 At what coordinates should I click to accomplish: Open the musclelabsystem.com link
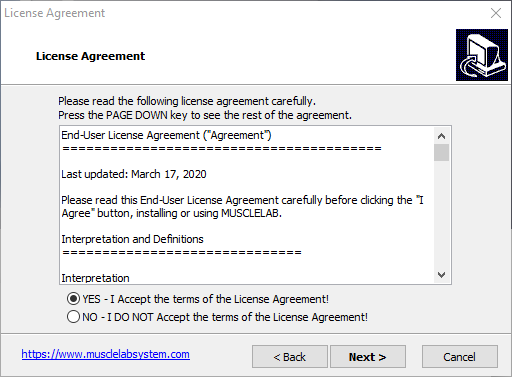click(105, 354)
